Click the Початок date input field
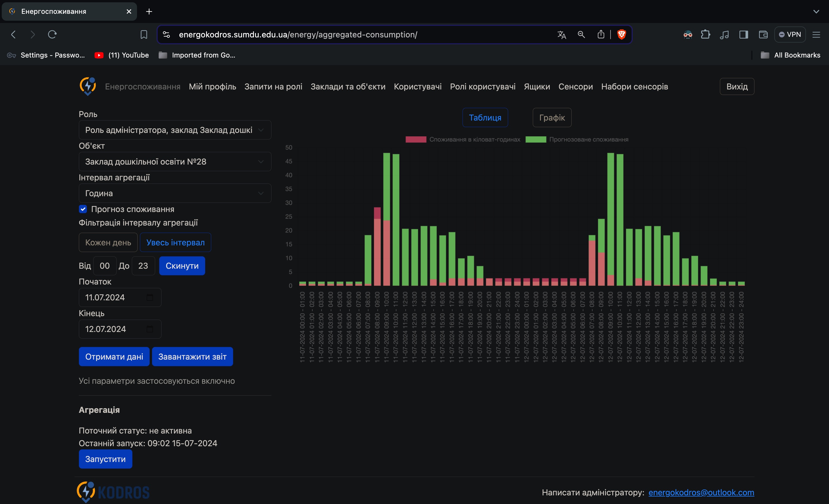 tap(111, 297)
